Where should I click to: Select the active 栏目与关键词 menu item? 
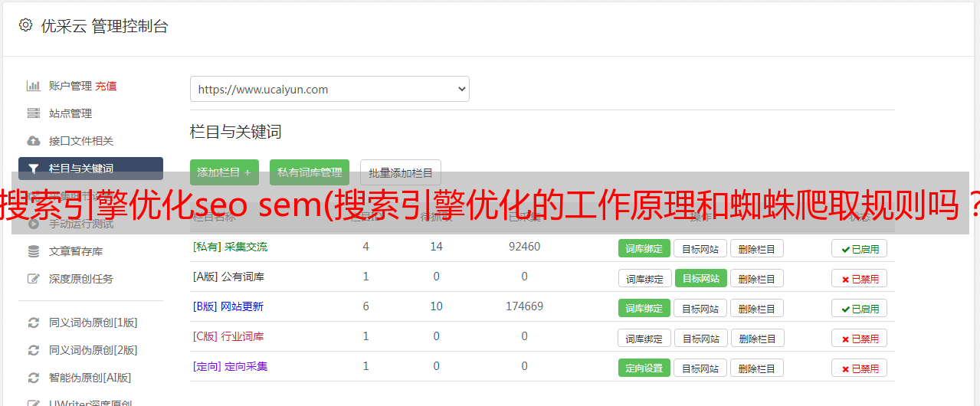pos(90,169)
